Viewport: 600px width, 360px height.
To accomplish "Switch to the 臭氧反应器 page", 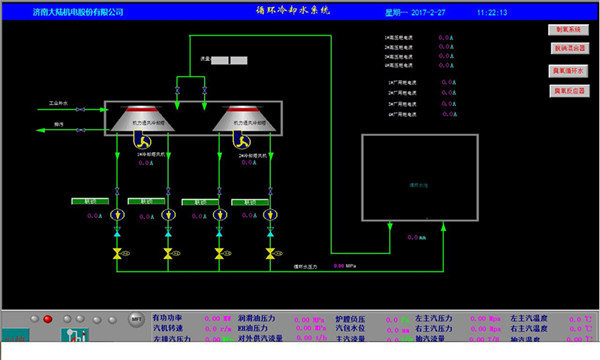I will tap(569, 91).
